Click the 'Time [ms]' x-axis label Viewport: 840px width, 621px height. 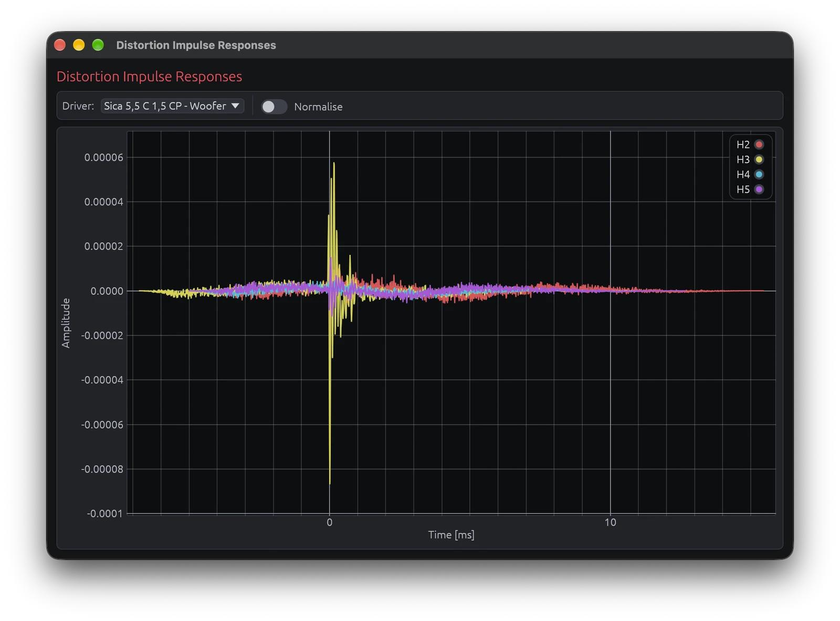(451, 535)
